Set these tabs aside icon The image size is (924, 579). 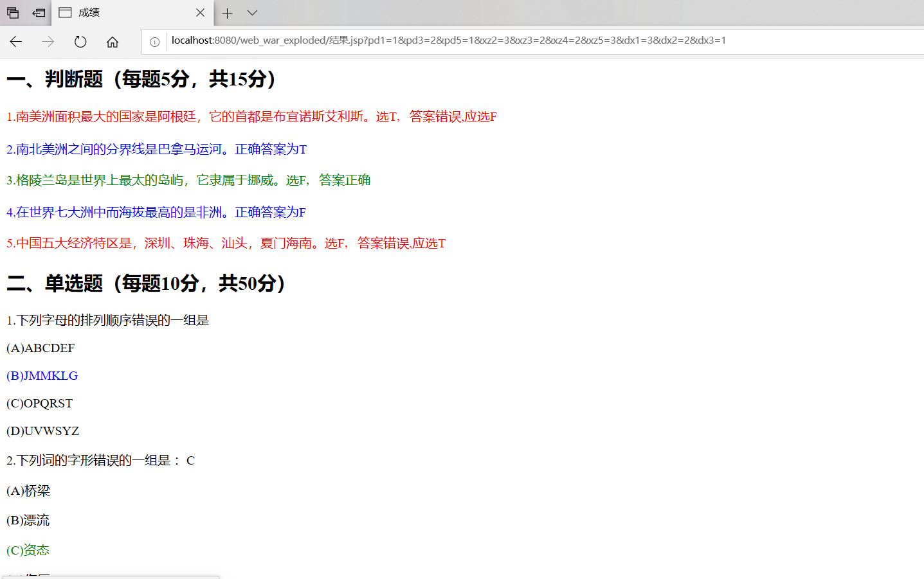tap(39, 13)
